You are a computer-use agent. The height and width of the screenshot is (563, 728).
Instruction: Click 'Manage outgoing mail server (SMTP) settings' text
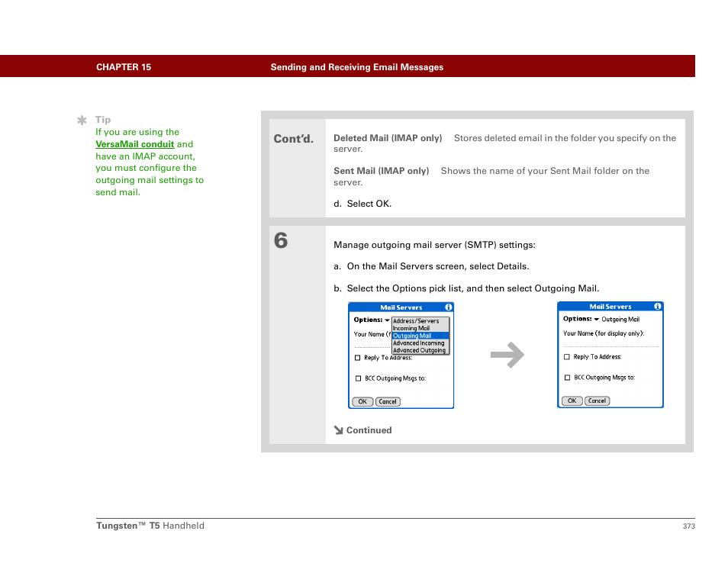coord(434,245)
